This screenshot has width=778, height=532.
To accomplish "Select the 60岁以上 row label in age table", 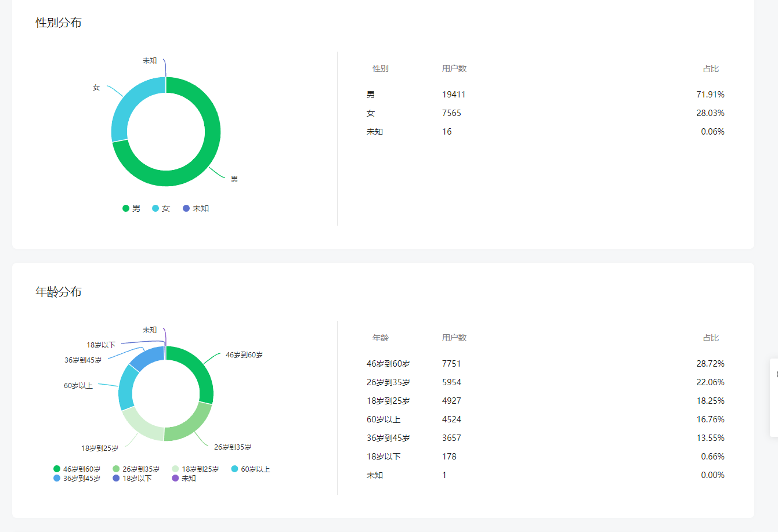I will [383, 419].
